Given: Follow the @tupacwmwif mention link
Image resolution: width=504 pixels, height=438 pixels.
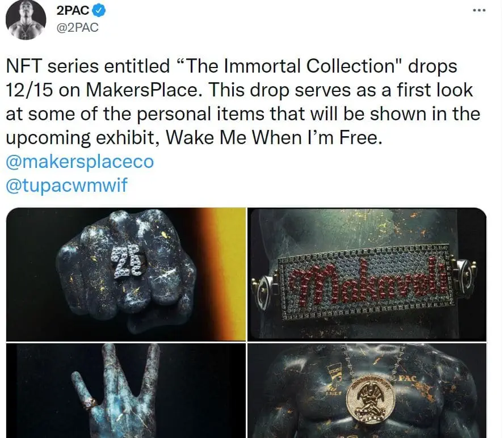Looking at the screenshot, I should [66, 186].
